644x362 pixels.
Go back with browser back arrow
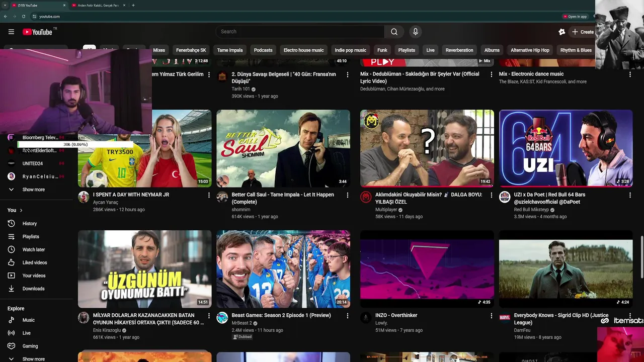[x=6, y=16]
